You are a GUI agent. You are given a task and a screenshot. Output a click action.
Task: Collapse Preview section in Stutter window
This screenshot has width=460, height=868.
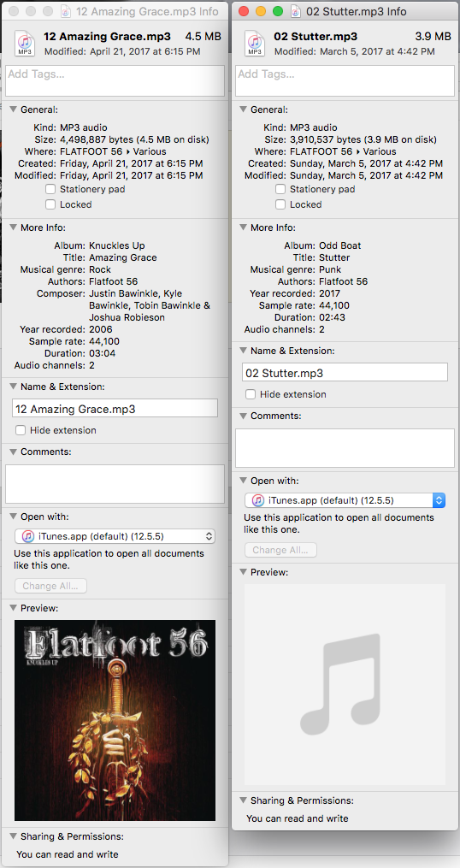click(x=244, y=572)
